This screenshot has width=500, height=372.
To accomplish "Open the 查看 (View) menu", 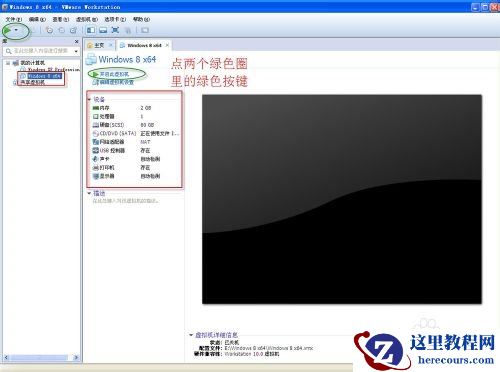I will click(x=61, y=19).
